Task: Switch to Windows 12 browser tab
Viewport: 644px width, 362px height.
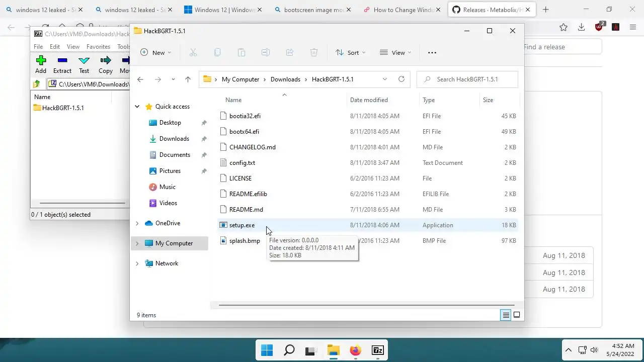Action: pyautogui.click(x=222, y=10)
